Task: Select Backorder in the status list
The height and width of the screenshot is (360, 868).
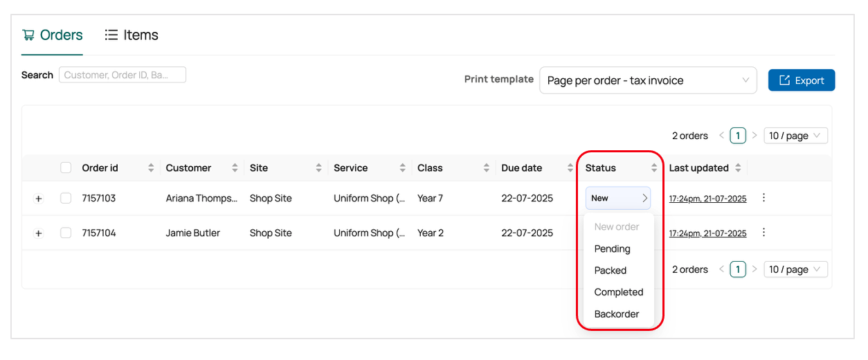Action: (x=617, y=314)
